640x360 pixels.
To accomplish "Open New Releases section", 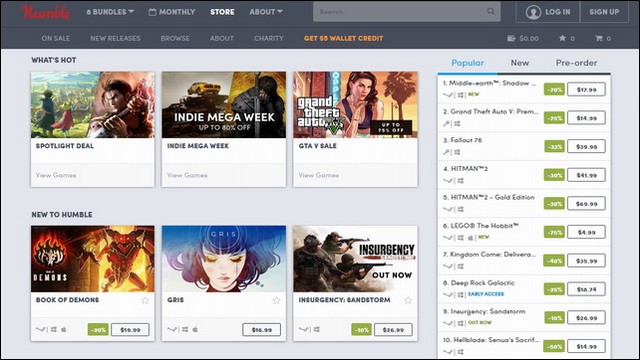I will [115, 38].
